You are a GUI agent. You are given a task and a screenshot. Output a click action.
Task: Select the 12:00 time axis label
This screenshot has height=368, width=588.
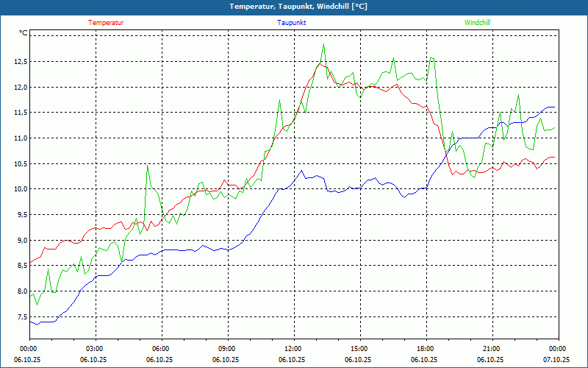(x=293, y=349)
